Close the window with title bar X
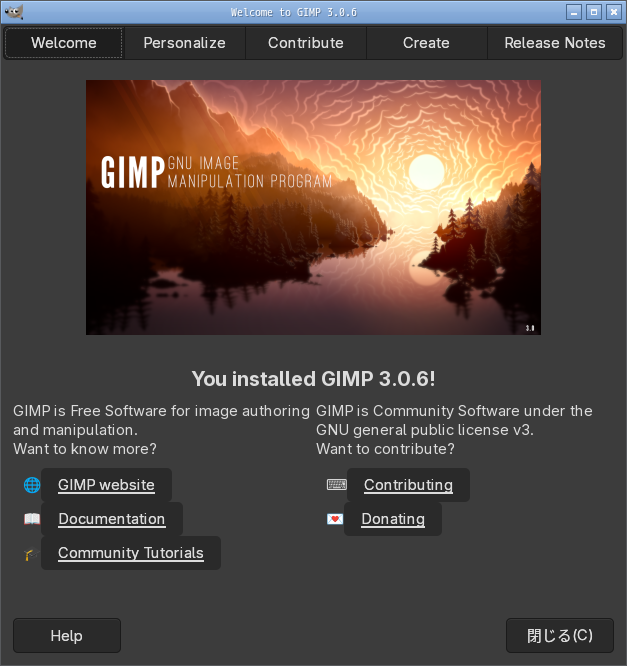Screen dimensions: 627x666 click(x=614, y=12)
